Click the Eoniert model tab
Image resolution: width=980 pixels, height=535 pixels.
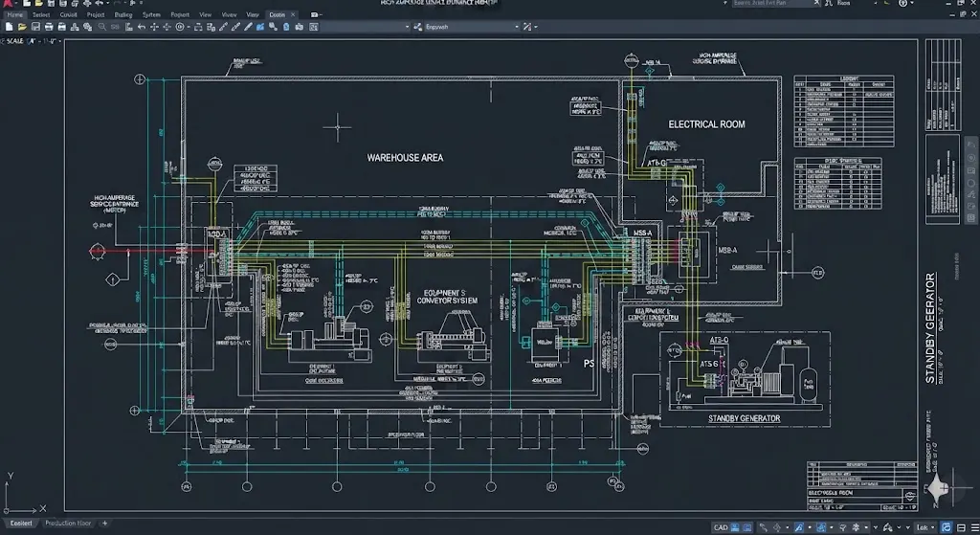pyautogui.click(x=21, y=524)
